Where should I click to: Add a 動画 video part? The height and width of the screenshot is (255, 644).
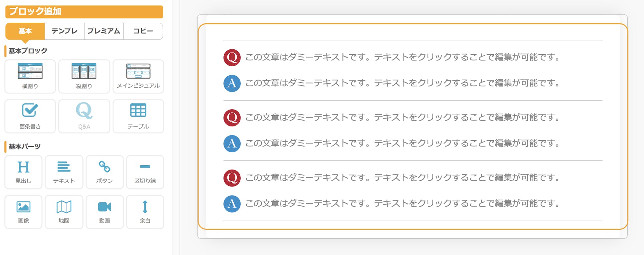coord(104,212)
